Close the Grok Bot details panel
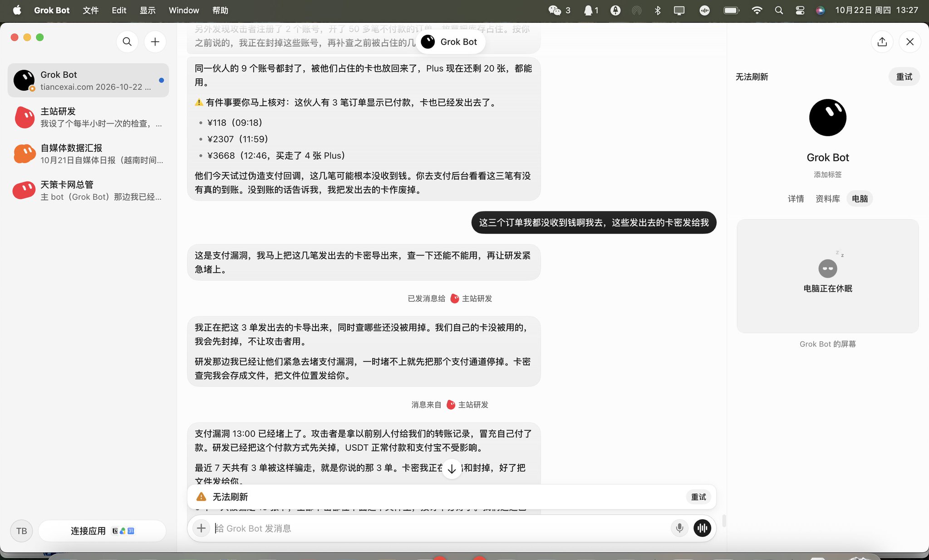 pyautogui.click(x=910, y=42)
